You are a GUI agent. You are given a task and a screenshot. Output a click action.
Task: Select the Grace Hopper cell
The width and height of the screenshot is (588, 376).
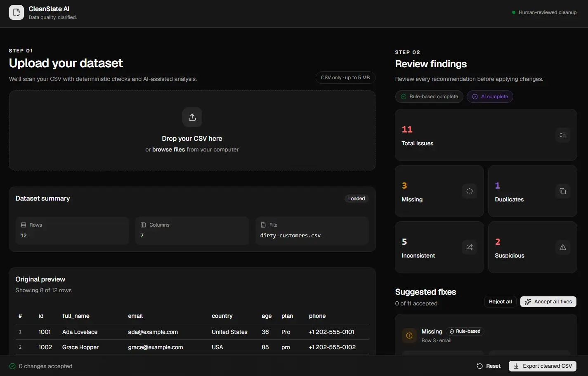(x=80, y=347)
